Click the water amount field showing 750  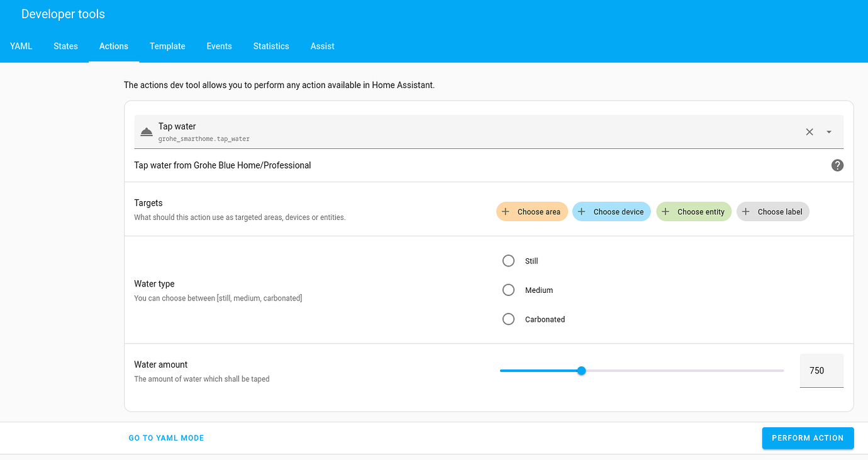(821, 371)
